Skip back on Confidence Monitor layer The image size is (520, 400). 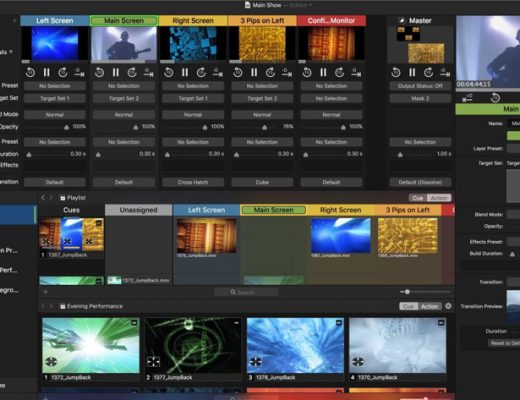click(307, 72)
